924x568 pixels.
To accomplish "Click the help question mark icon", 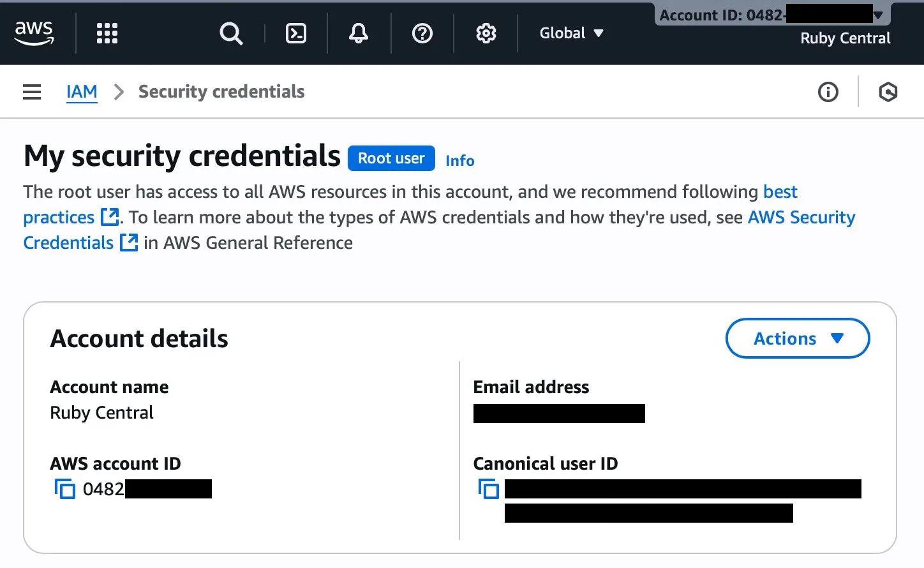I will 422,33.
